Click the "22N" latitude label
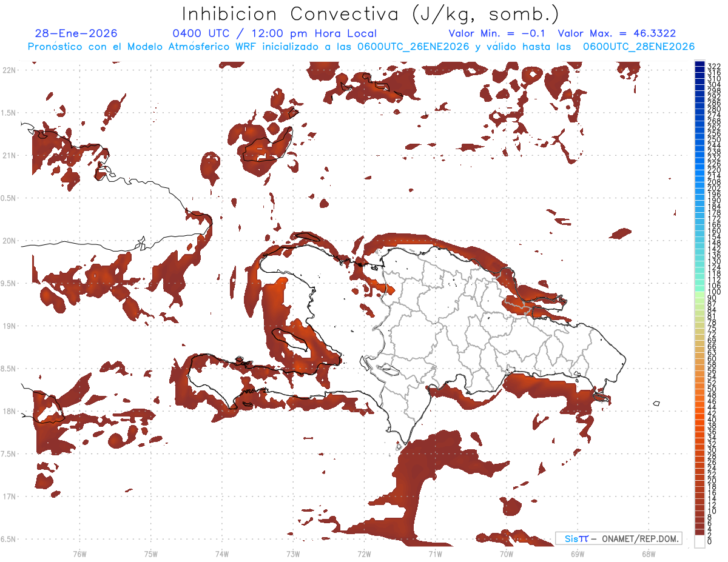Image resolution: width=728 pixels, height=562 pixels. pos(9,70)
